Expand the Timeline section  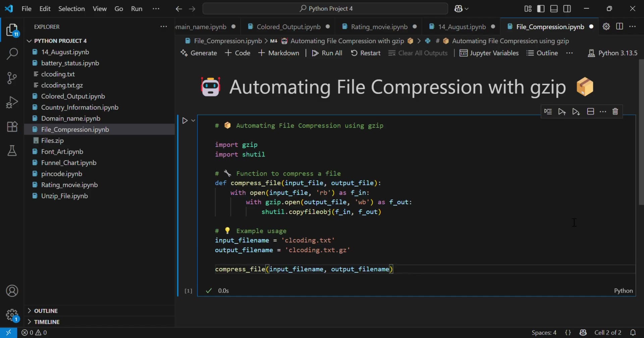[47, 322]
